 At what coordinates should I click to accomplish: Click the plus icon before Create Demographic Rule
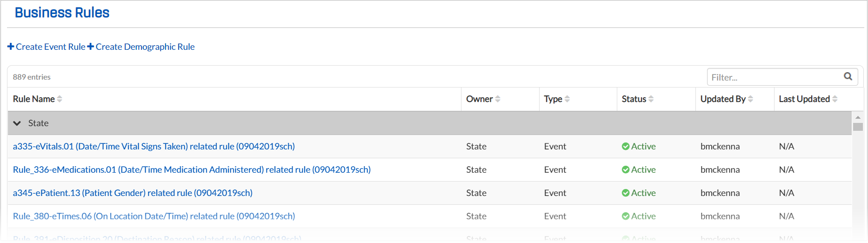(91, 47)
